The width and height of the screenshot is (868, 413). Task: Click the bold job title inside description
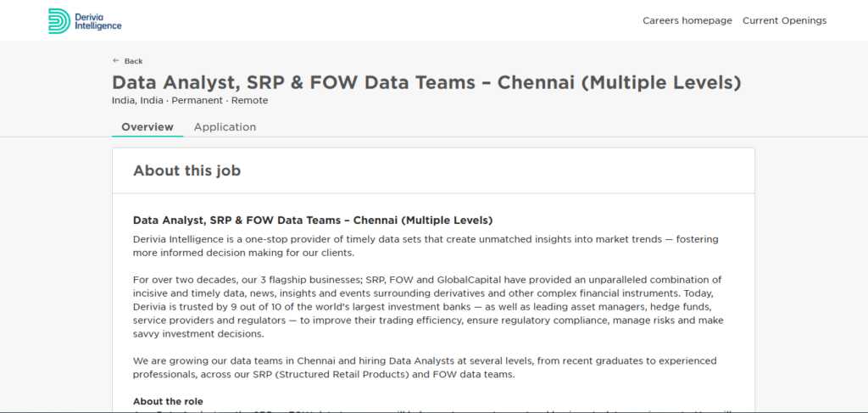coord(313,220)
